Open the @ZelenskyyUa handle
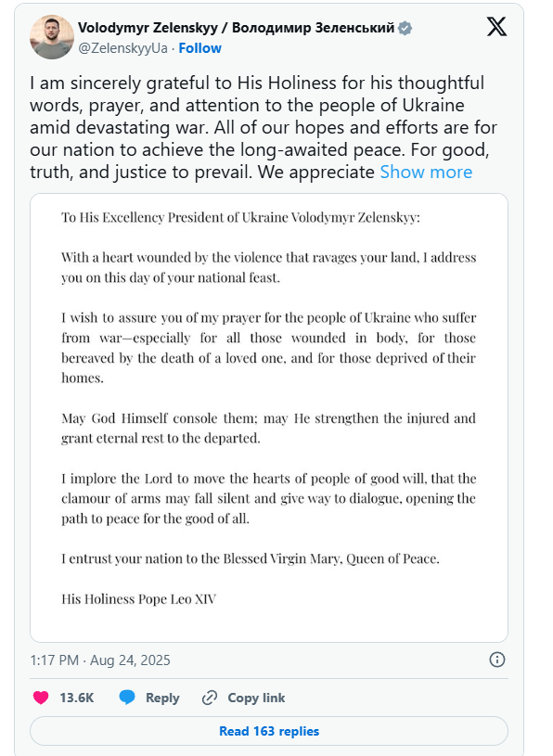The height and width of the screenshot is (756, 553). 123,48
